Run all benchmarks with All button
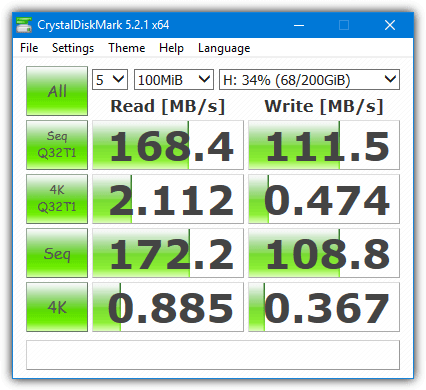The height and width of the screenshot is (390, 426). click(57, 91)
